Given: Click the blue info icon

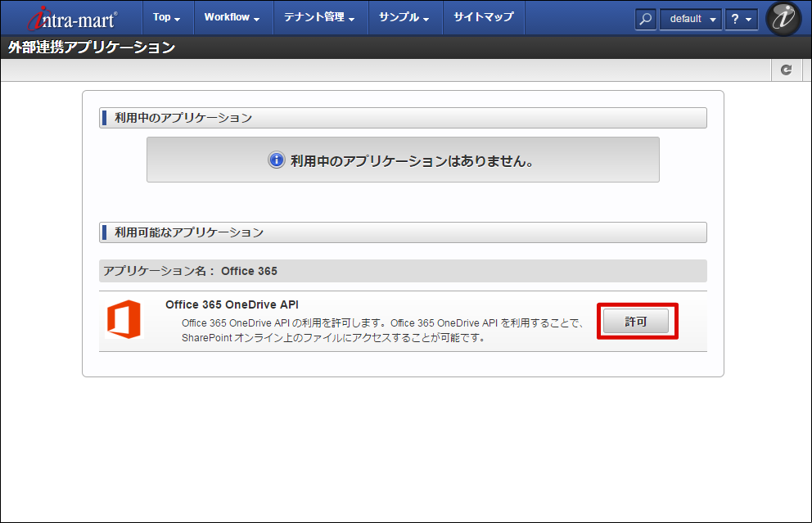Looking at the screenshot, I should [x=277, y=160].
